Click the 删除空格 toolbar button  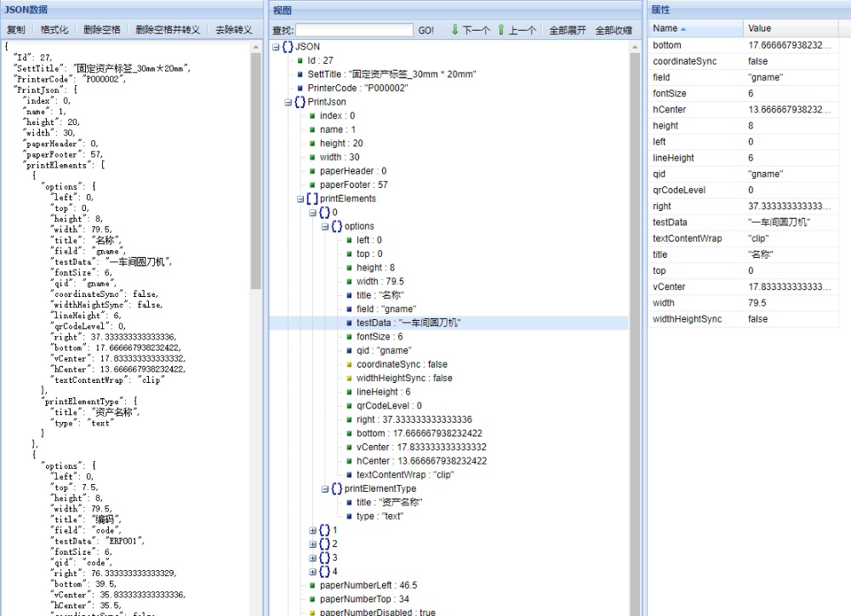tap(101, 30)
